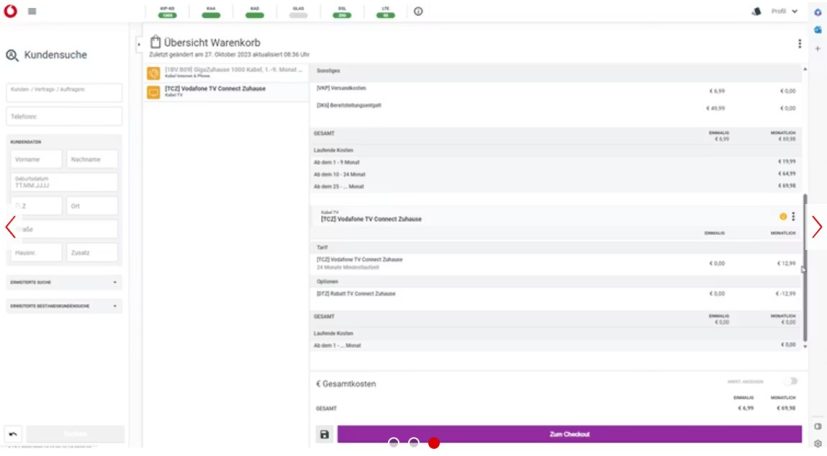827x456 pixels.
Task: Open Warenkorb three-dot options menu
Action: click(x=799, y=44)
